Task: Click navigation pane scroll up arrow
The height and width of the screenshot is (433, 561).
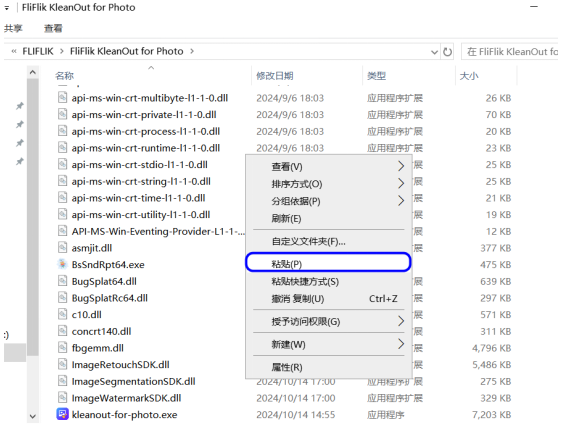Action: pyautogui.click(x=33, y=72)
